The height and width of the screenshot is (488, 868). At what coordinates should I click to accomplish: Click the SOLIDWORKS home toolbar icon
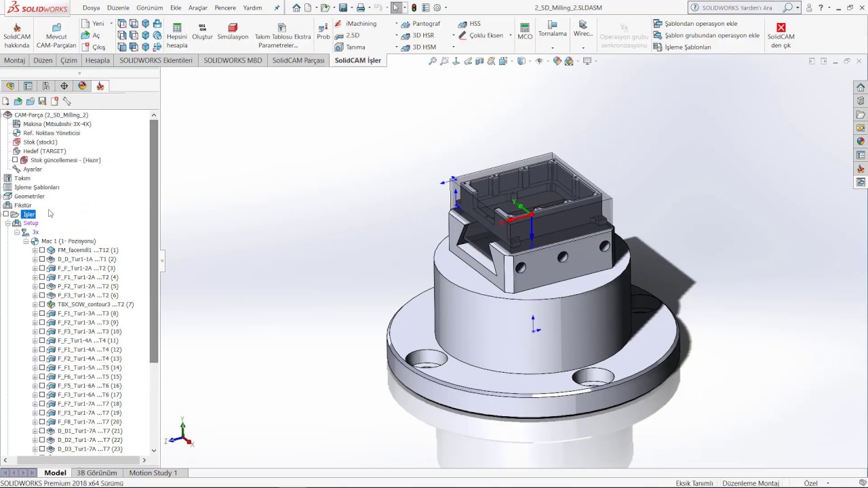pyautogui.click(x=296, y=7)
